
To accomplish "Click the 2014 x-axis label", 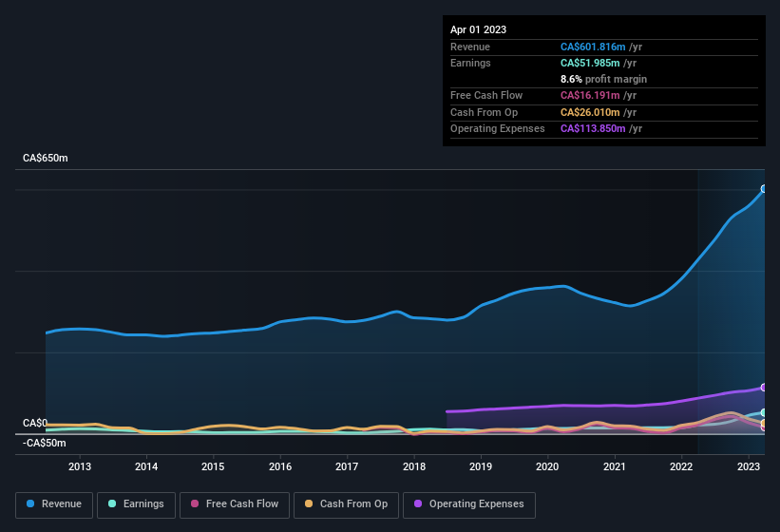I will pos(146,466).
